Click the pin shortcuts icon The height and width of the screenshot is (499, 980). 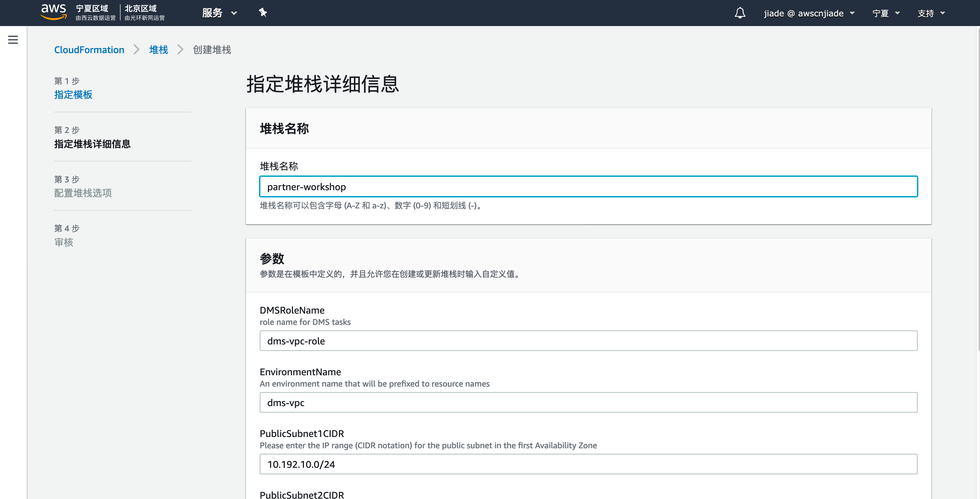[262, 13]
